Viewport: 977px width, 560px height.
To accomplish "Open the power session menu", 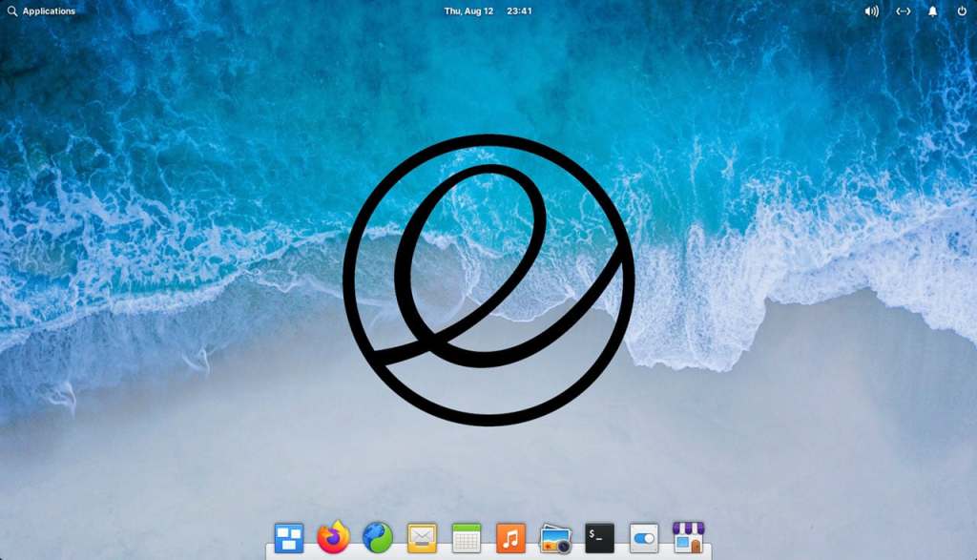I will [963, 10].
